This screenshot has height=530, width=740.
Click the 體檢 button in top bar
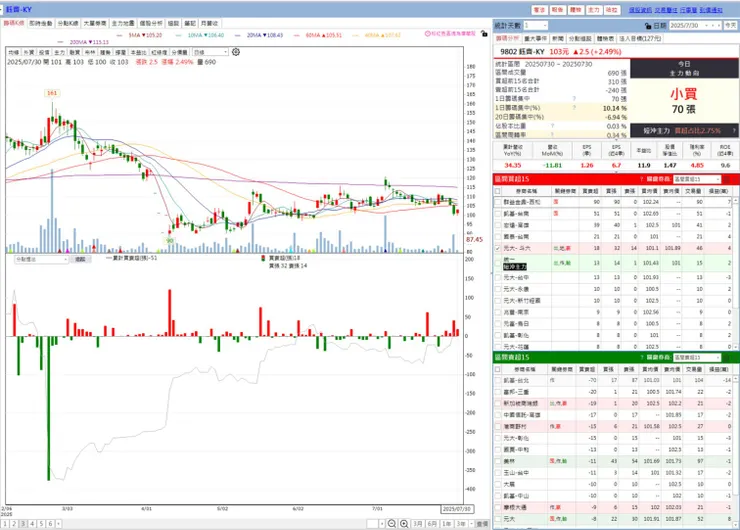tap(575, 10)
